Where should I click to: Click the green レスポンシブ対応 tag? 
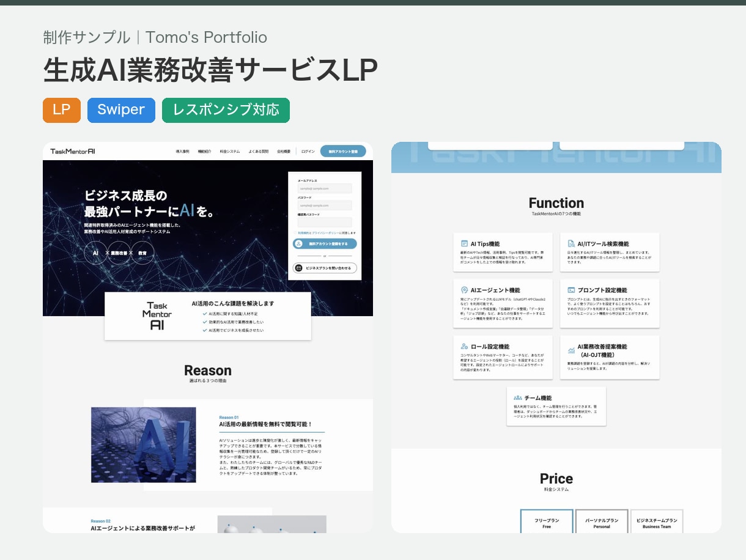coord(226,110)
